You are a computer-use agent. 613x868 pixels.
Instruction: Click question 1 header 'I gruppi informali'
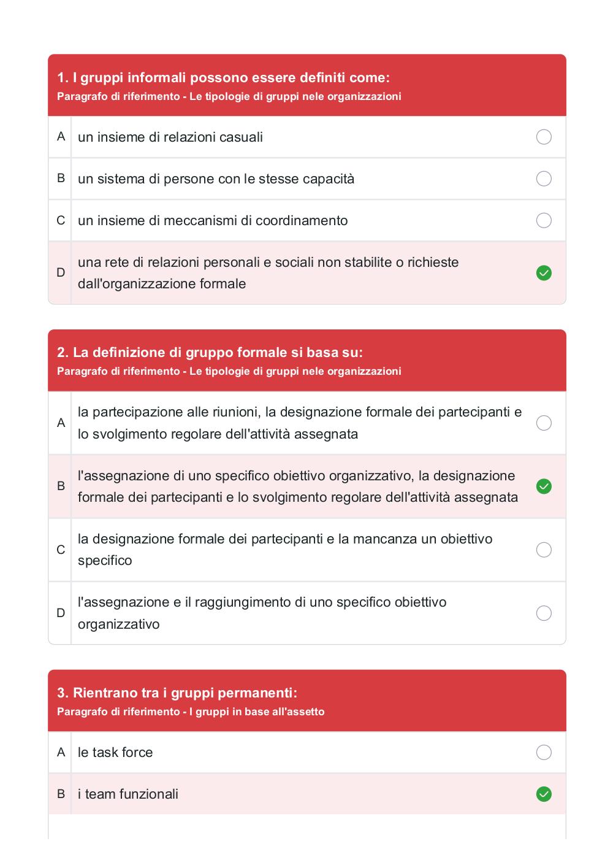click(x=223, y=77)
